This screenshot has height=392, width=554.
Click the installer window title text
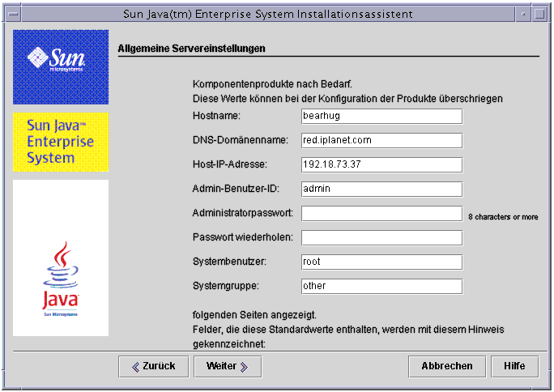tap(268, 14)
